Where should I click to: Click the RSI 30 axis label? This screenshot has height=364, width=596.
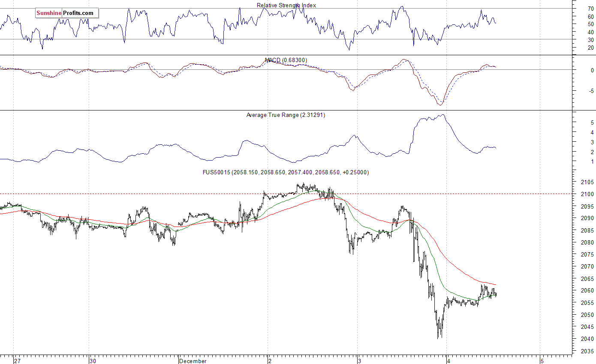point(590,39)
